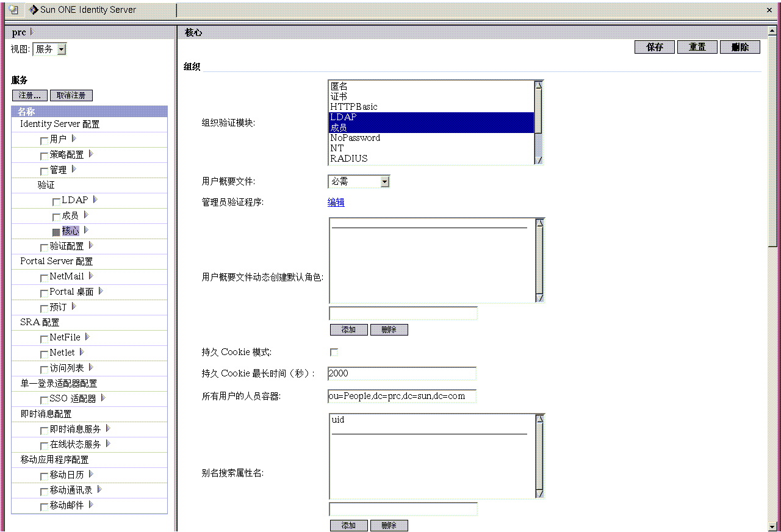Toggle the 核心 service checkbox
Screen dimensions: 781x532
coord(56,232)
